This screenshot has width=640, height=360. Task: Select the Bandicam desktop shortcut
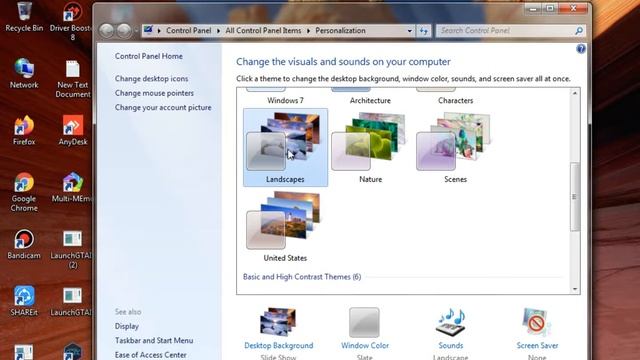24,244
